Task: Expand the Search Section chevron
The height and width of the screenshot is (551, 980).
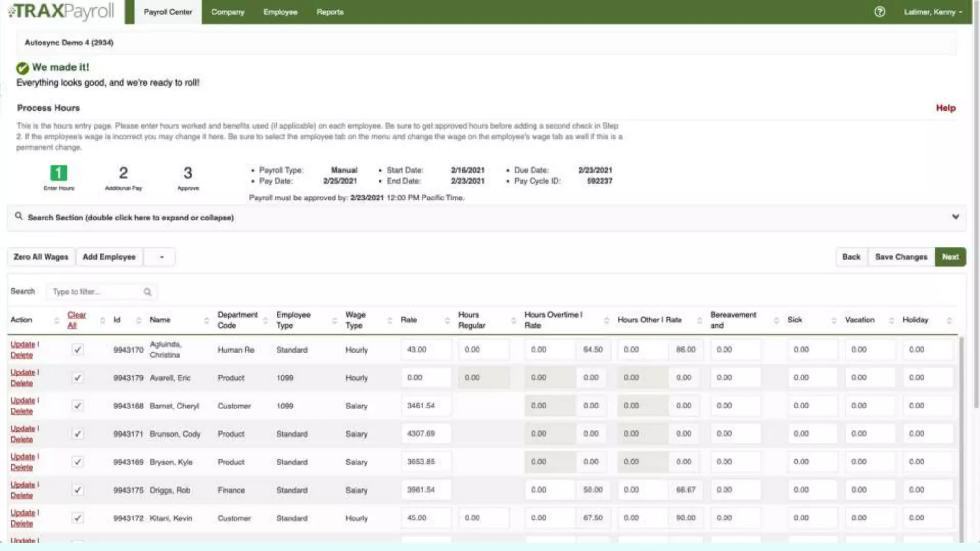Action: coord(955,217)
